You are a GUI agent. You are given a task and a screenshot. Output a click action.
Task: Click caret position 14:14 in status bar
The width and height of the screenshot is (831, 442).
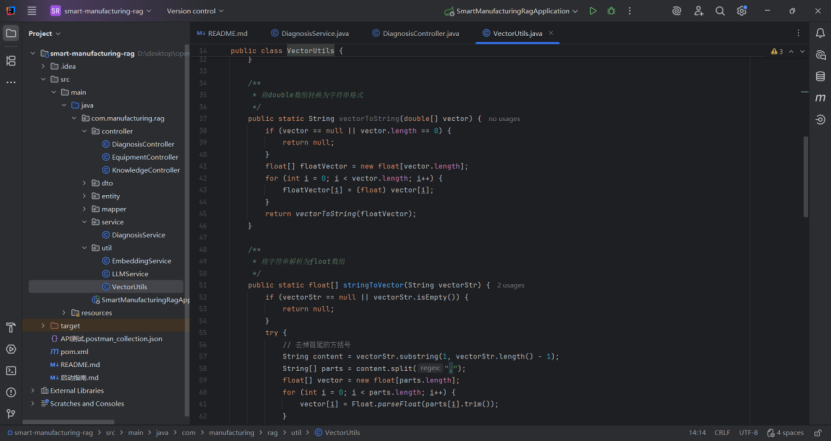697,432
